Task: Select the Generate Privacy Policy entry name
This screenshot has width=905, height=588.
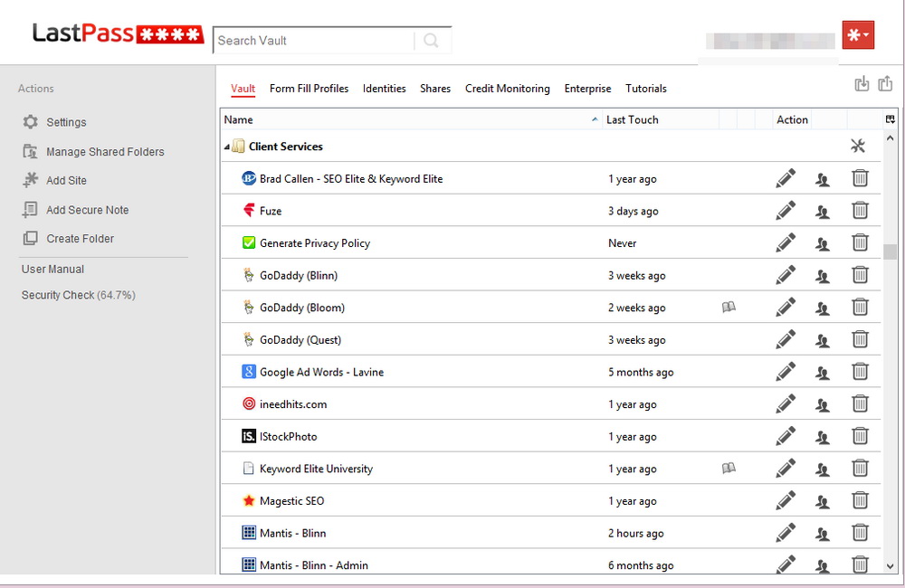Action: pyautogui.click(x=315, y=243)
